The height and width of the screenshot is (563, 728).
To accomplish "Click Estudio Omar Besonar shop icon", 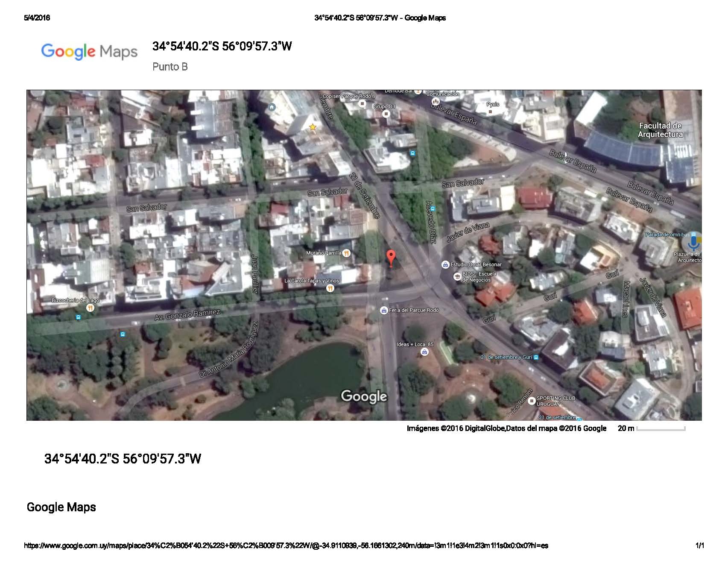I will 445,265.
